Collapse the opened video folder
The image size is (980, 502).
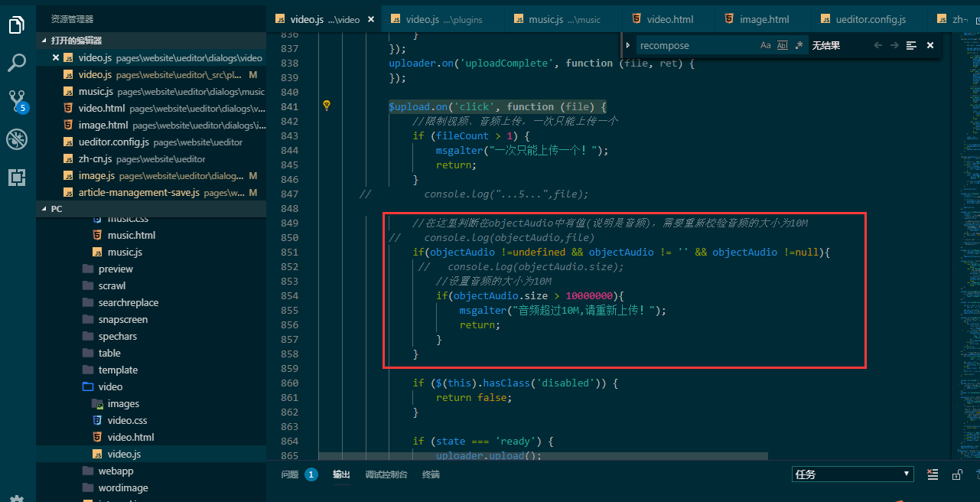[x=110, y=386]
